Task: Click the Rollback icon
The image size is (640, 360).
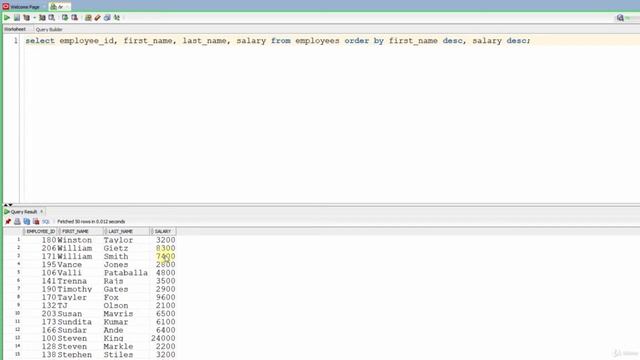Action: 75,18
